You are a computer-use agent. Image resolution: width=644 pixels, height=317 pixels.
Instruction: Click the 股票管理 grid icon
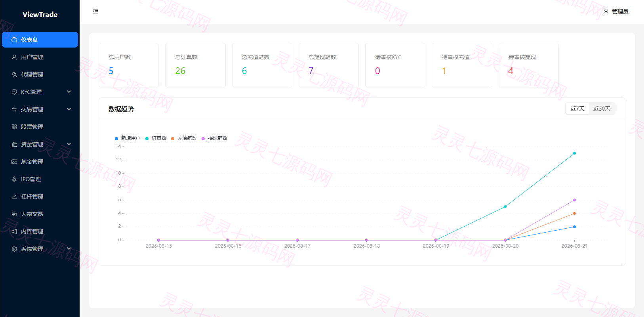pyautogui.click(x=14, y=127)
